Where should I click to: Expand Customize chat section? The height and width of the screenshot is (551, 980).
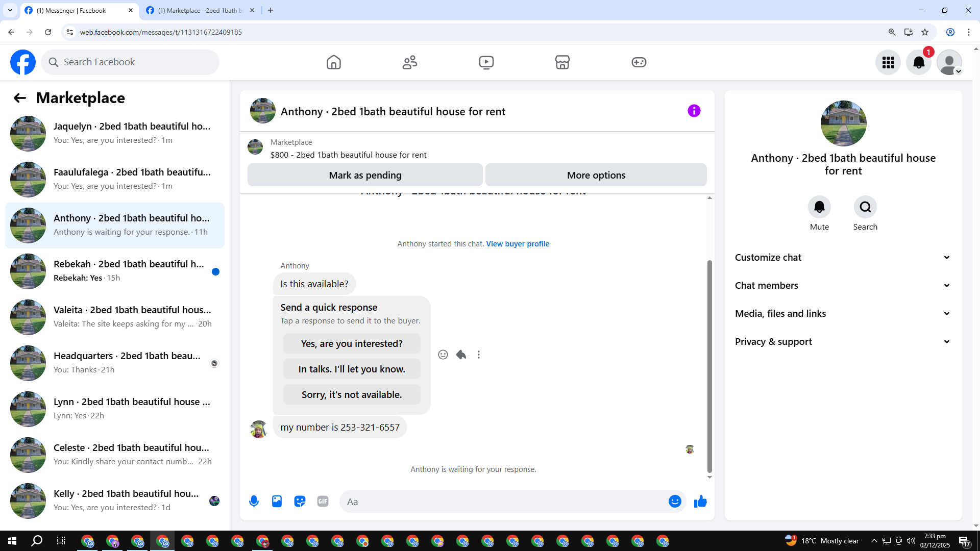click(843, 258)
